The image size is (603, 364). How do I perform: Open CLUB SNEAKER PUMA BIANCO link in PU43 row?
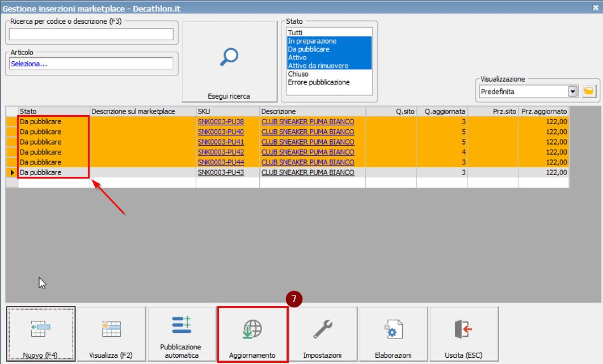pyautogui.click(x=307, y=172)
